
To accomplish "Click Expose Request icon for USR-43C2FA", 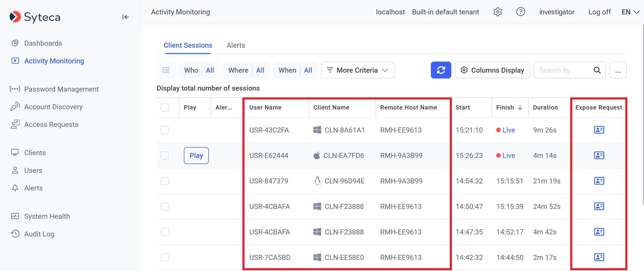I will [x=599, y=130].
